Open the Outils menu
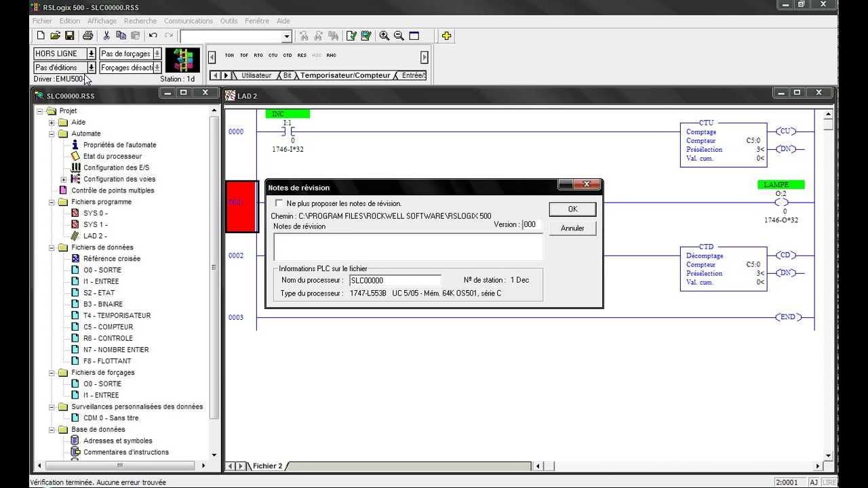The image size is (868, 488). [x=229, y=21]
